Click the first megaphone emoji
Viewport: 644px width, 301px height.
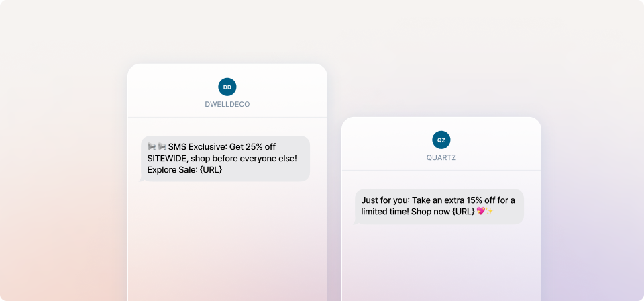152,146
